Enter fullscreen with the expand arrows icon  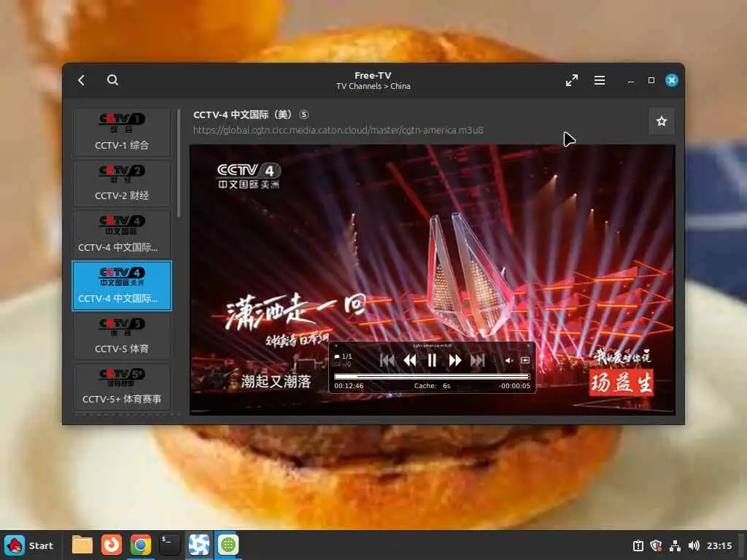click(x=572, y=80)
